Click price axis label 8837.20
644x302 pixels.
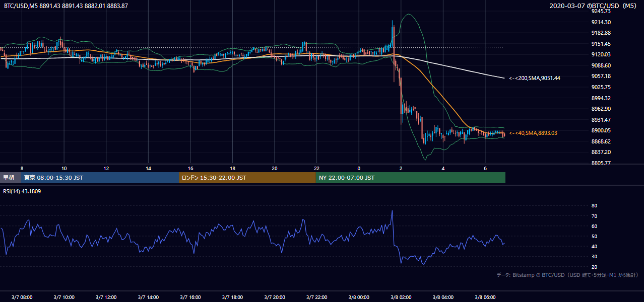coord(601,152)
